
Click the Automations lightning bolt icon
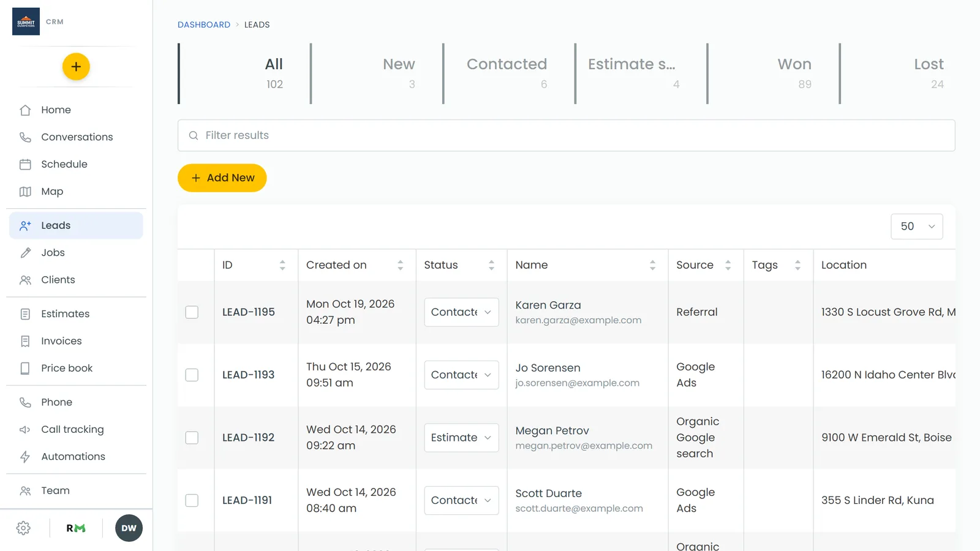click(x=25, y=457)
